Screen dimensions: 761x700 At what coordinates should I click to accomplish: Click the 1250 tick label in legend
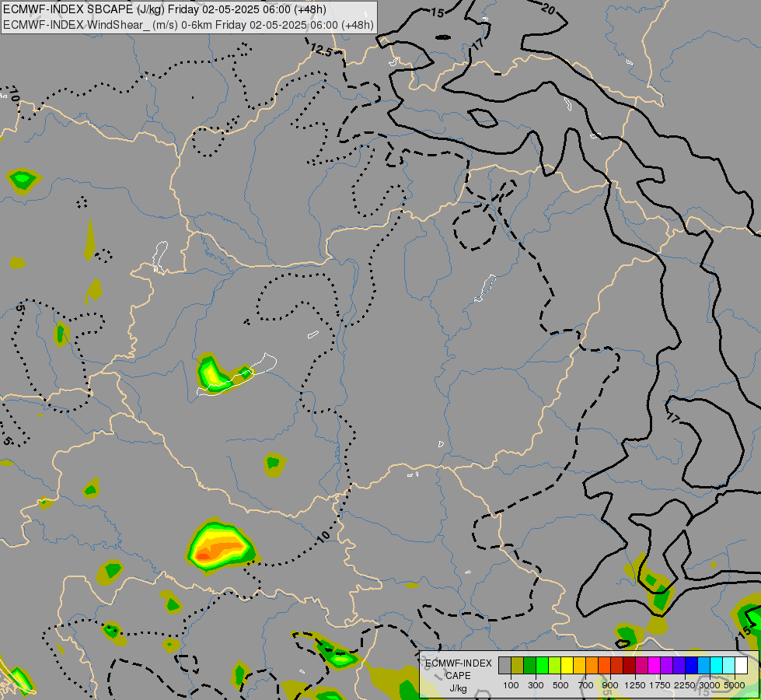tap(635, 685)
